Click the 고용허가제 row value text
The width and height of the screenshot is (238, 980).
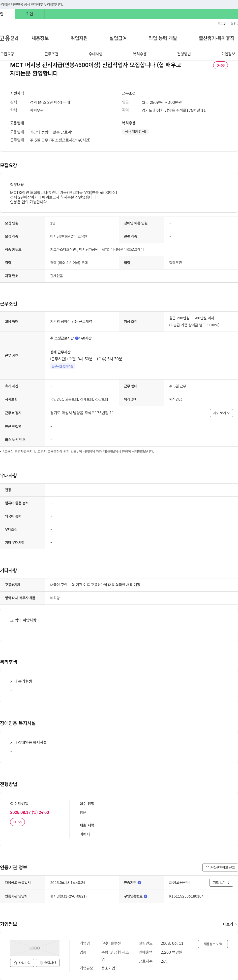point(95,585)
